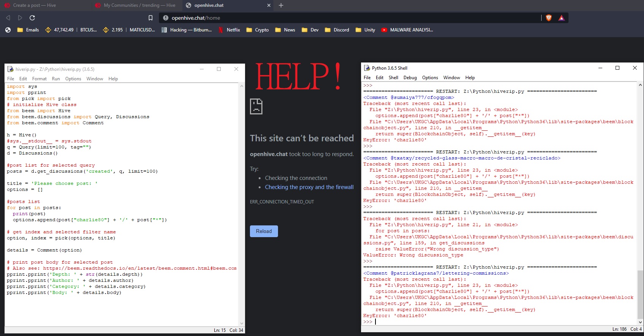
Task: Click the code line 'h = Hive()'
Action: pyautogui.click(x=22, y=135)
